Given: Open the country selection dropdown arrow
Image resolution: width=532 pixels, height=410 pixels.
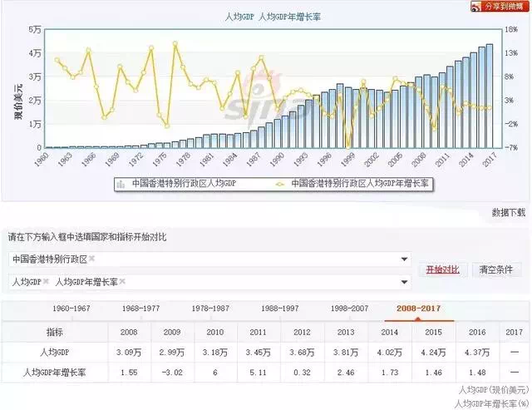Looking at the screenshot, I should pos(404,259).
